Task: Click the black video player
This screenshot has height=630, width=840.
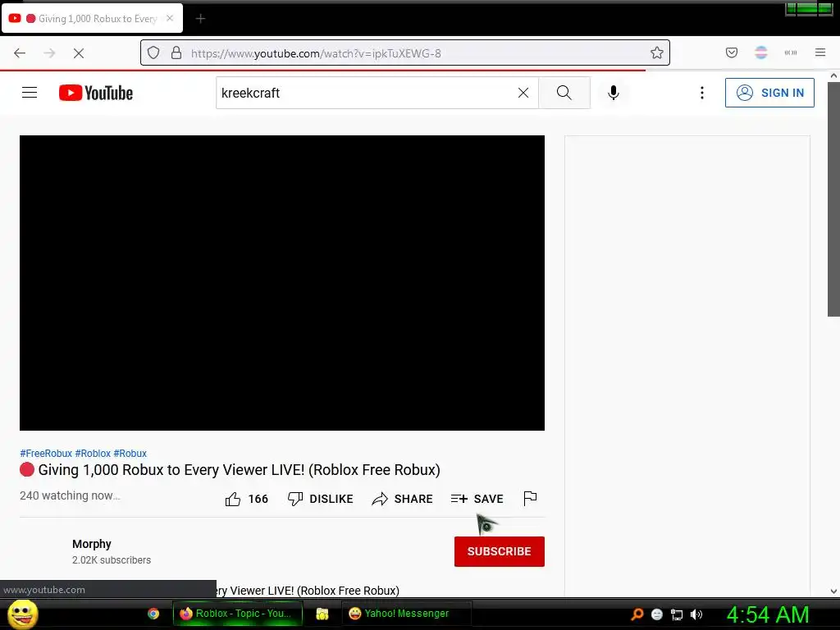Action: [x=282, y=282]
